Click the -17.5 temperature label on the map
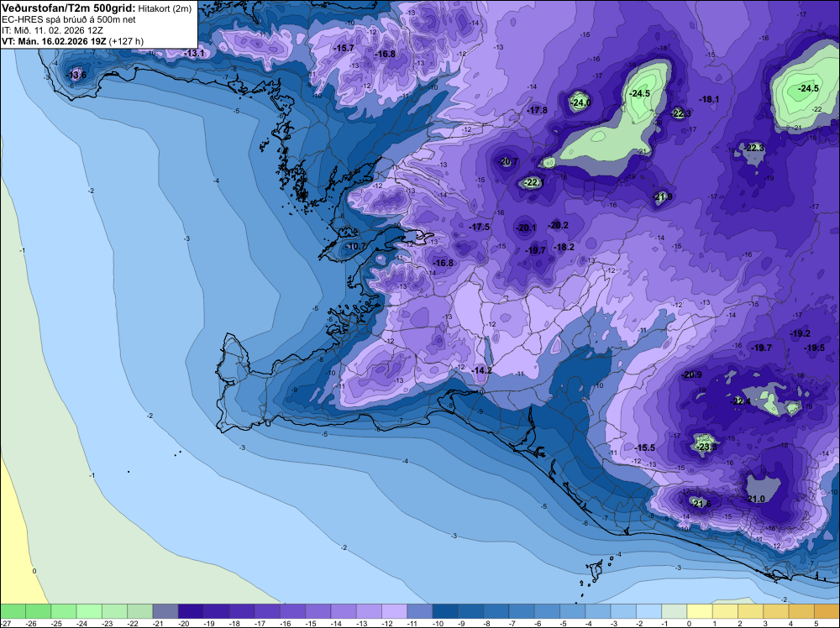This screenshot has width=840, height=628. (480, 227)
